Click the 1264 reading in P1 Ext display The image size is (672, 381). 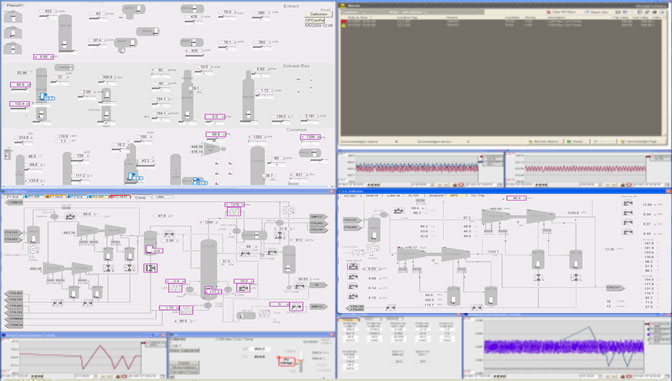coord(209,222)
